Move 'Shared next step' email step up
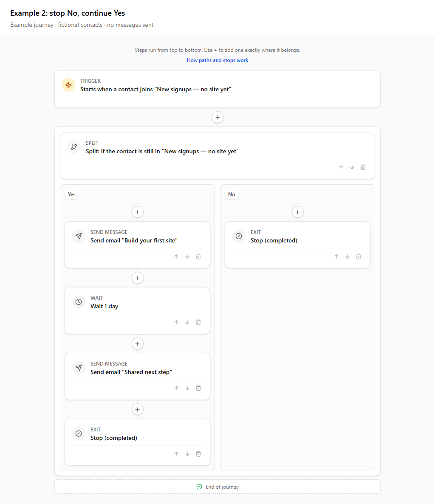This screenshot has height=504, width=435. (176, 388)
